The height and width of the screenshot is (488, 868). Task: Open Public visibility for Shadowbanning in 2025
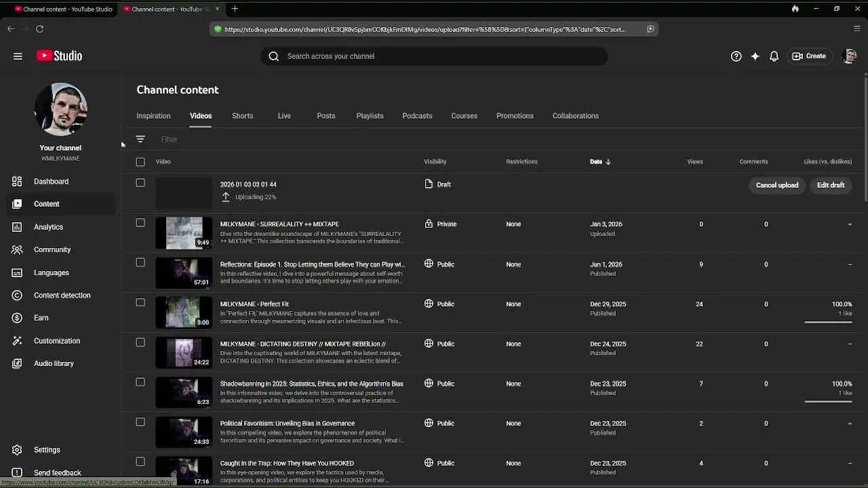coord(439,384)
